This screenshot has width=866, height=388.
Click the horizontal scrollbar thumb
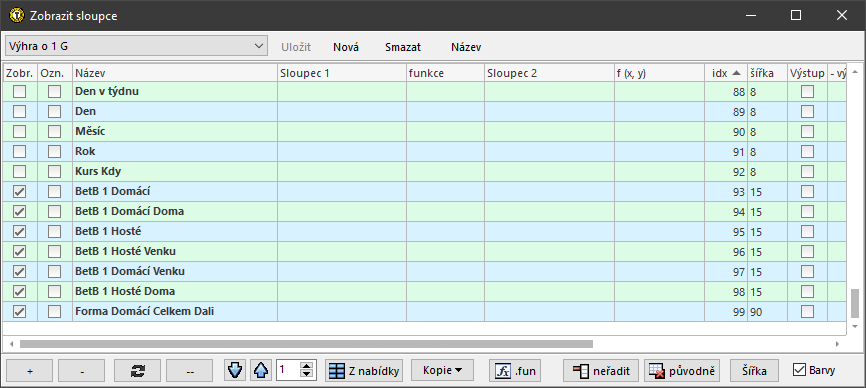pyautogui.click(x=306, y=344)
